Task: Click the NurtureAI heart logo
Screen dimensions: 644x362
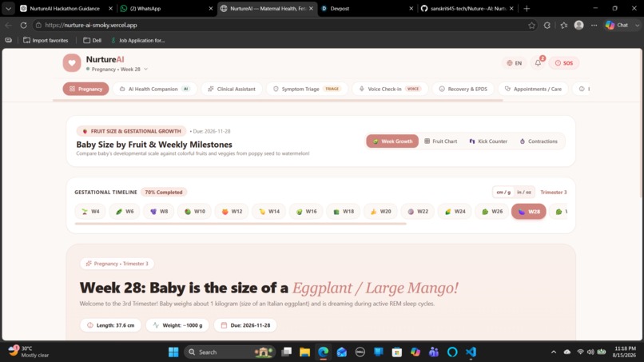Action: (71, 63)
